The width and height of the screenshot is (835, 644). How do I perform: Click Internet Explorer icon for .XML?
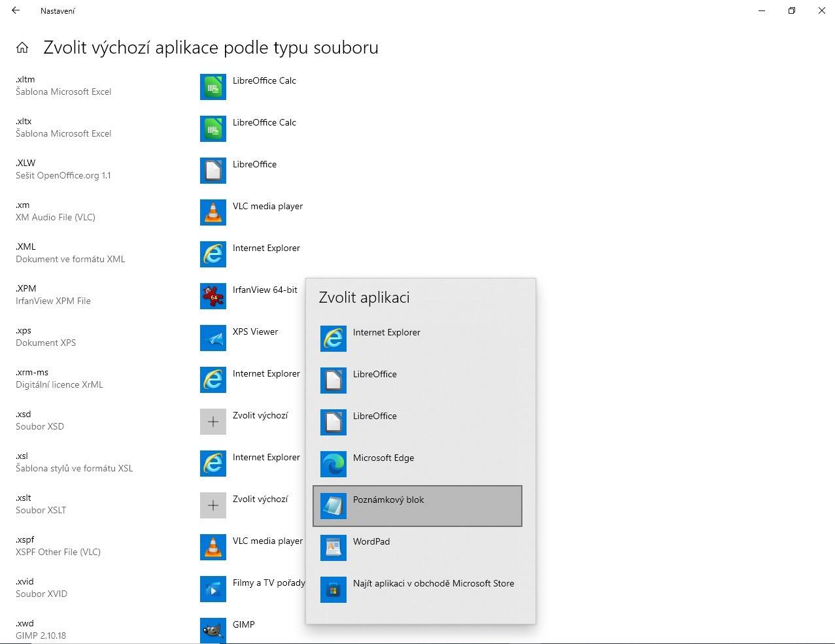click(x=213, y=254)
